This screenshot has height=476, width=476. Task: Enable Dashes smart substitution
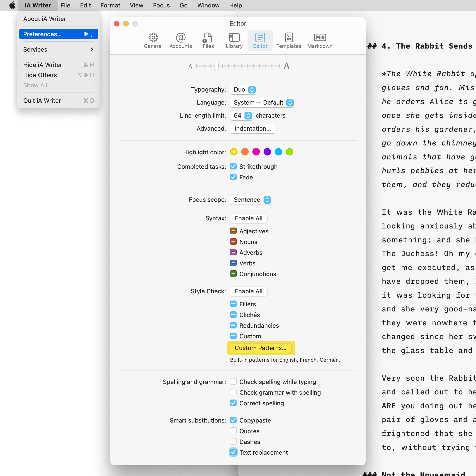[233, 442]
